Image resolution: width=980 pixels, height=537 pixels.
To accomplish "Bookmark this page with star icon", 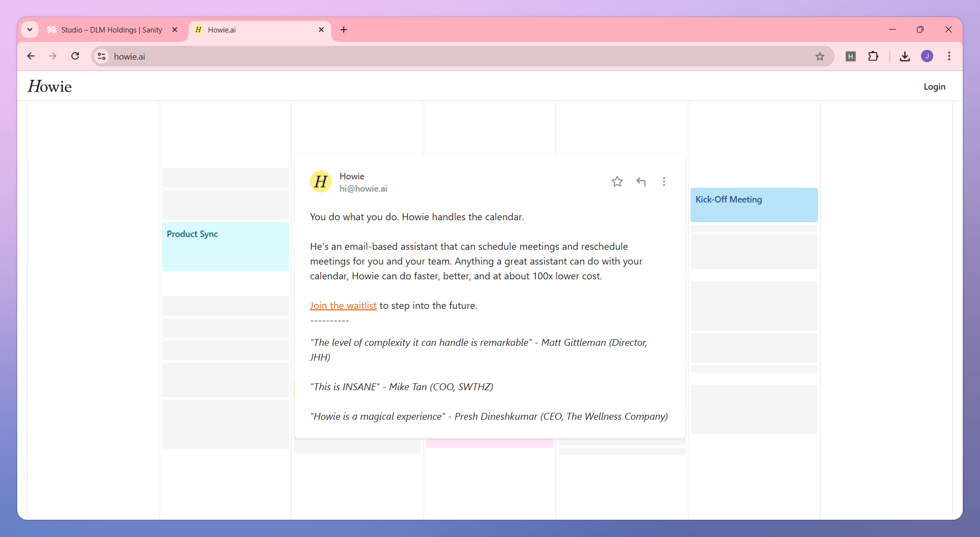I will [x=819, y=57].
